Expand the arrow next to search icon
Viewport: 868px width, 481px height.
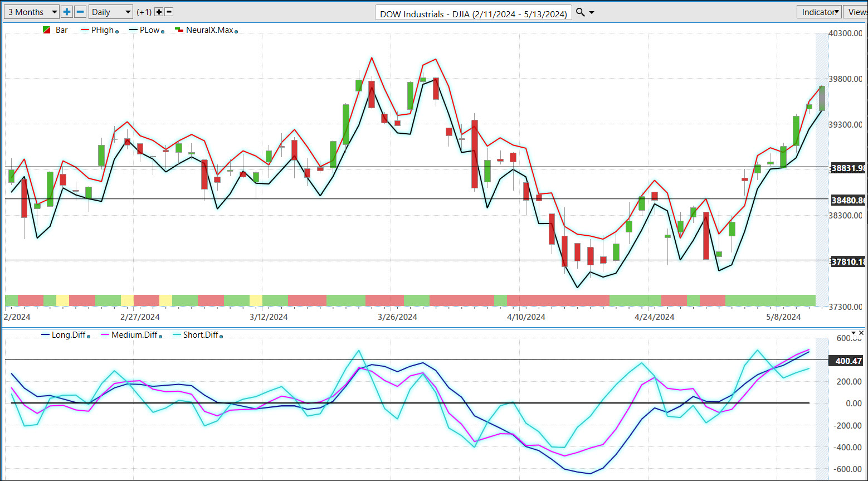(x=592, y=12)
